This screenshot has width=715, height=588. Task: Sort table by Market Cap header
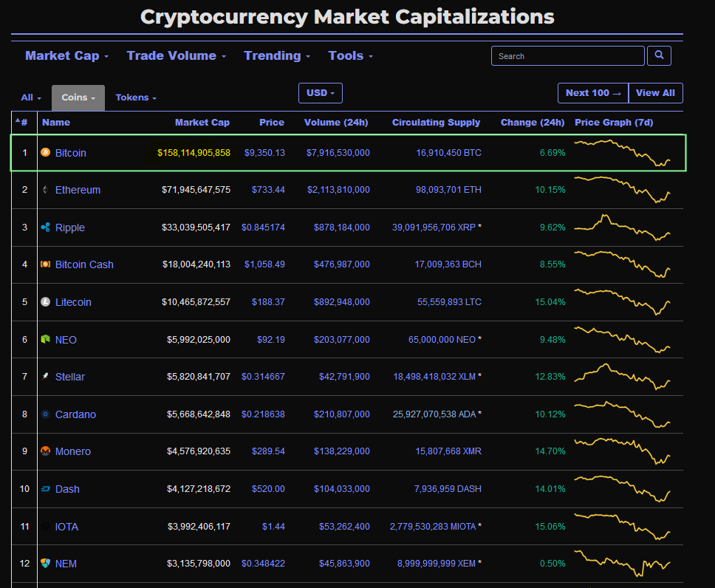202,122
